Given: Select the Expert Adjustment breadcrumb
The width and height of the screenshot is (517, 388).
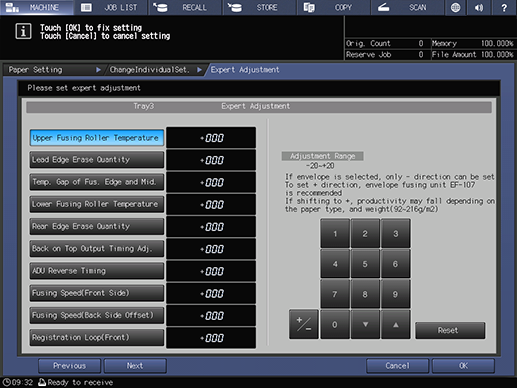Looking at the screenshot, I should click(245, 70).
